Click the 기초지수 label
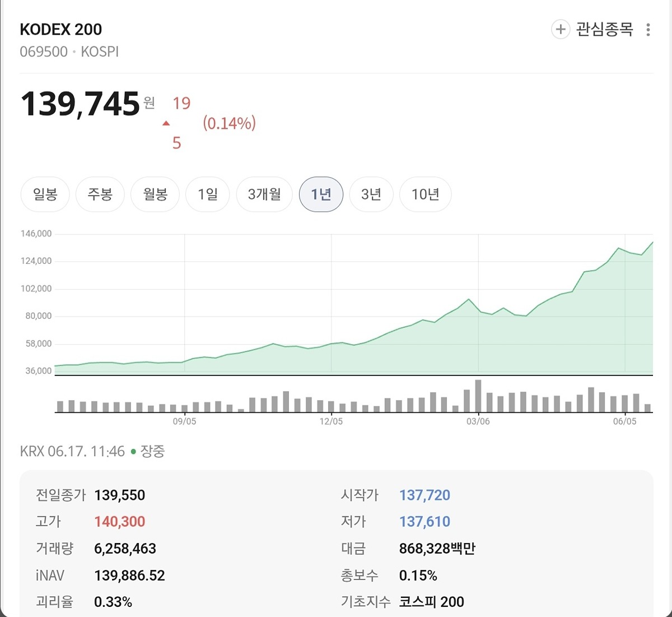The image size is (672, 617). click(x=366, y=602)
